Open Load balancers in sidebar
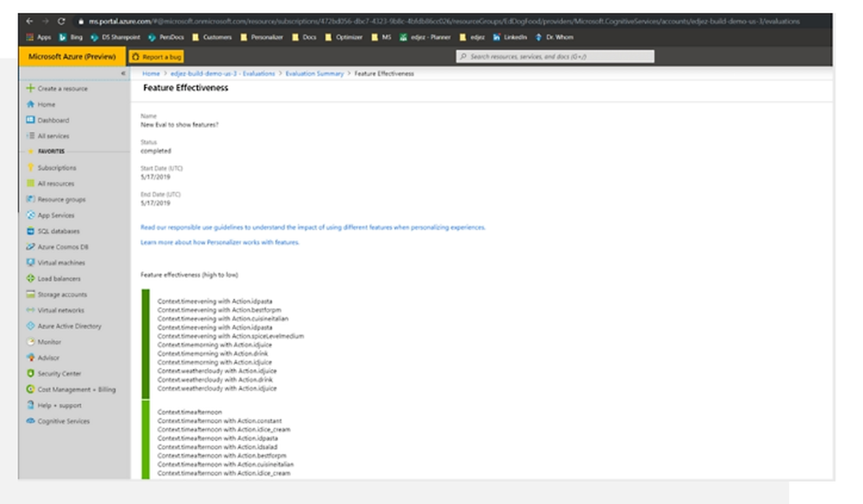This screenshot has width=863, height=504. point(54,279)
